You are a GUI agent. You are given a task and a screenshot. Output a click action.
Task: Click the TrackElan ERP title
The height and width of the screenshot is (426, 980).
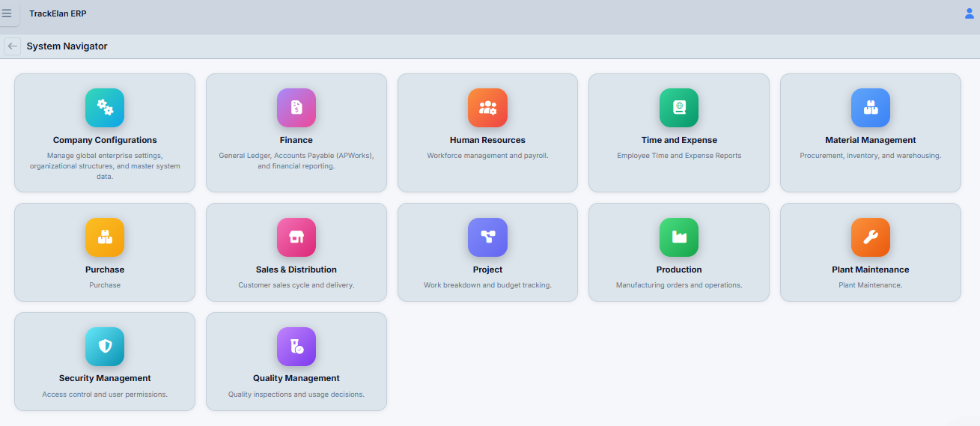58,13
